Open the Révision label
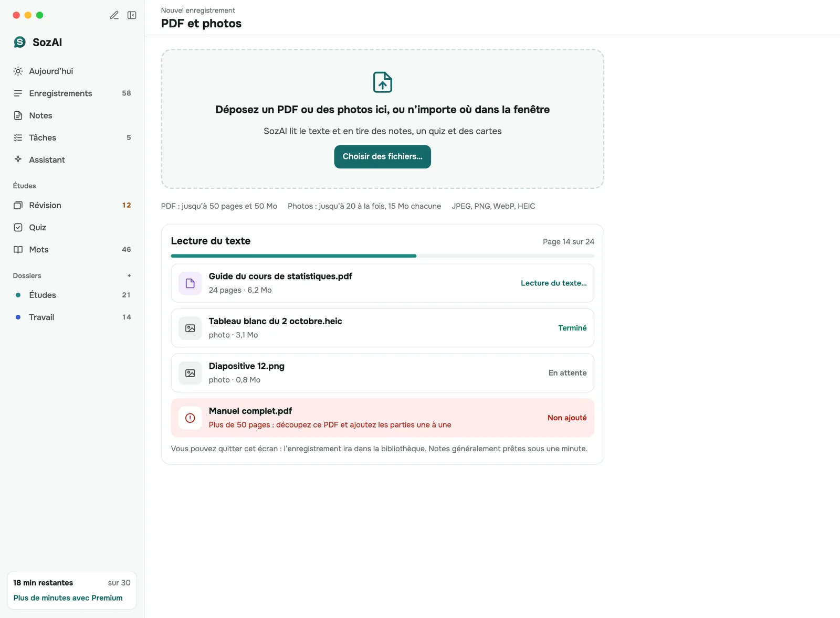 [45, 205]
